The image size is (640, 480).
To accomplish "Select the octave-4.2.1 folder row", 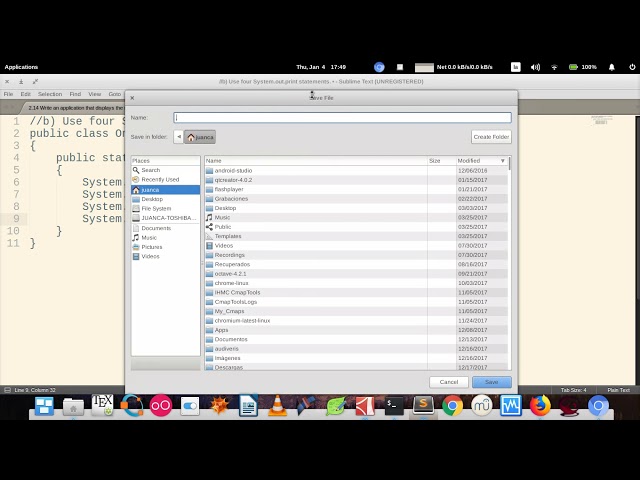I will [356, 273].
